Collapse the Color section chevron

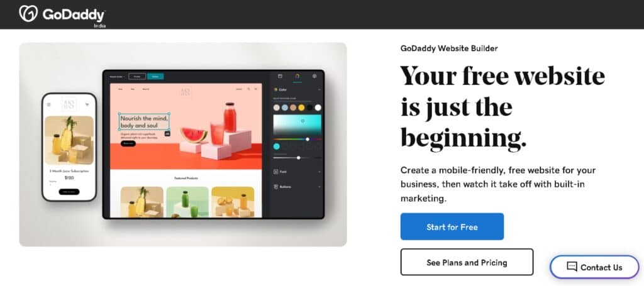pyautogui.click(x=319, y=89)
